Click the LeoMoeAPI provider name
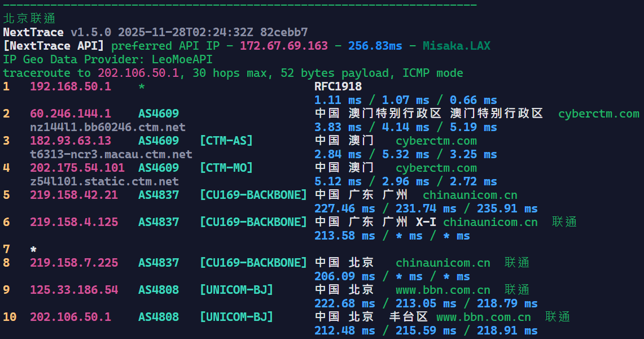Screen dimensions: 644x339 point(178,59)
